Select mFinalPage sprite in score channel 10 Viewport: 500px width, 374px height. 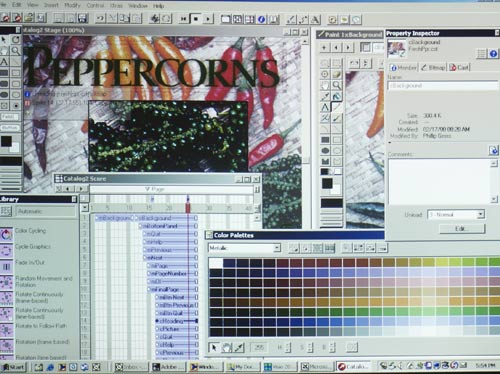pos(173,289)
